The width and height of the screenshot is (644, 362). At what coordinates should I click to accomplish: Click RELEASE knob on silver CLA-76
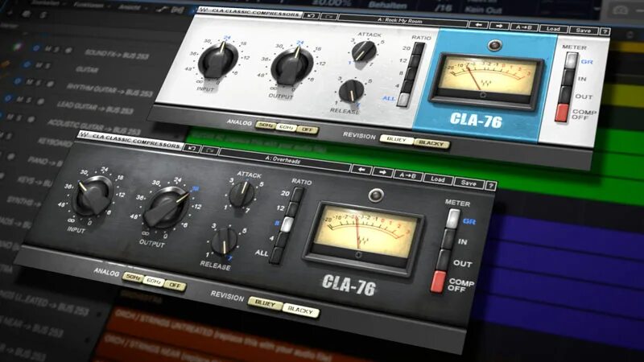[x=352, y=91]
